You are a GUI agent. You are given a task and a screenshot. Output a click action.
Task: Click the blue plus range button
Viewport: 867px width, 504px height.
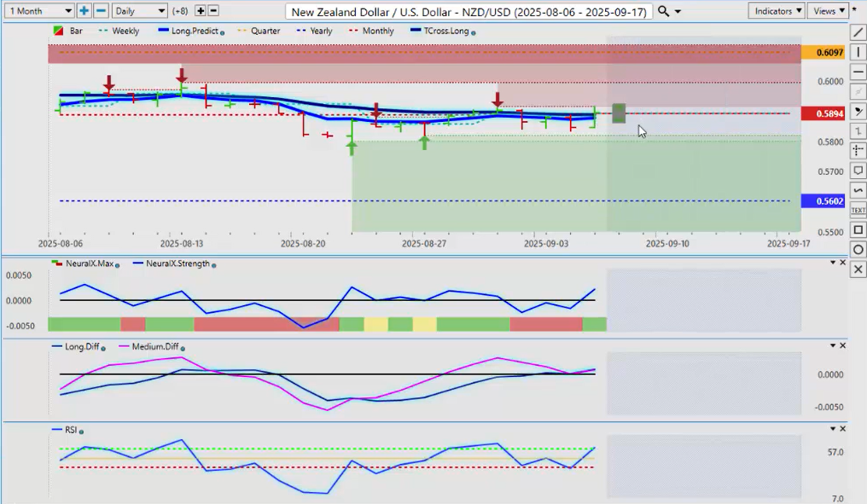(84, 11)
